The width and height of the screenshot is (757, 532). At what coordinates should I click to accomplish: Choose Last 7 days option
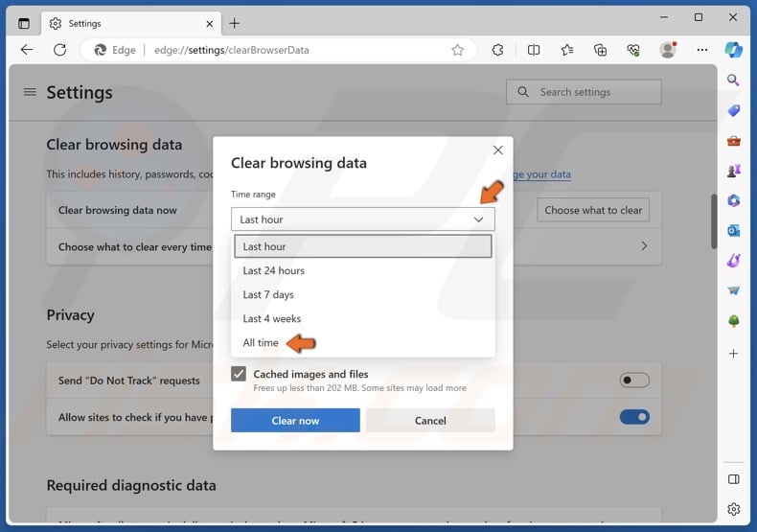268,294
